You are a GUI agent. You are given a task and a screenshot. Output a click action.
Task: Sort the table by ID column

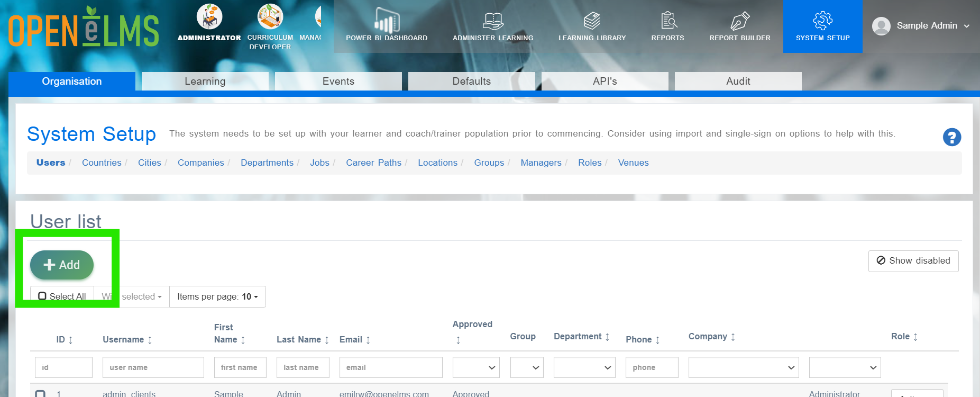pos(70,340)
